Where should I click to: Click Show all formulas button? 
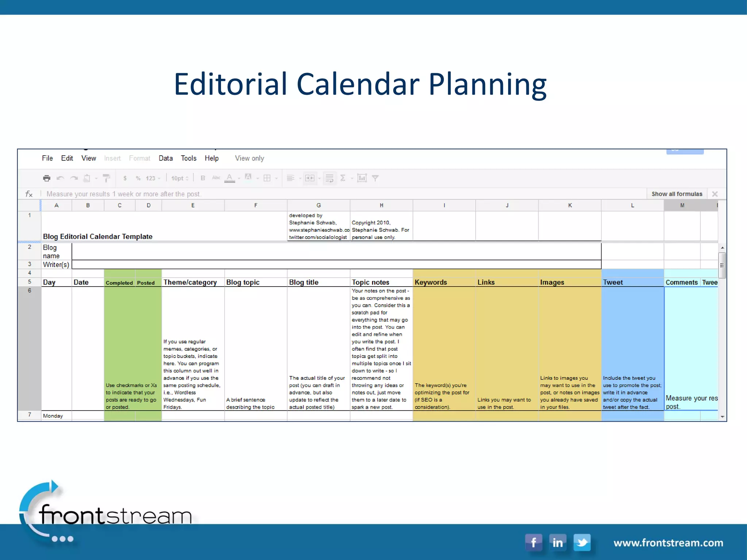click(677, 194)
